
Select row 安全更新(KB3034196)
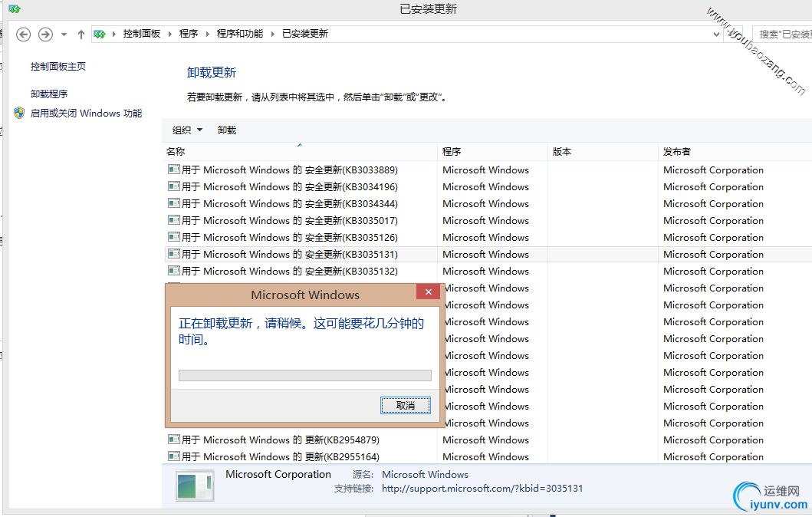coord(487,186)
